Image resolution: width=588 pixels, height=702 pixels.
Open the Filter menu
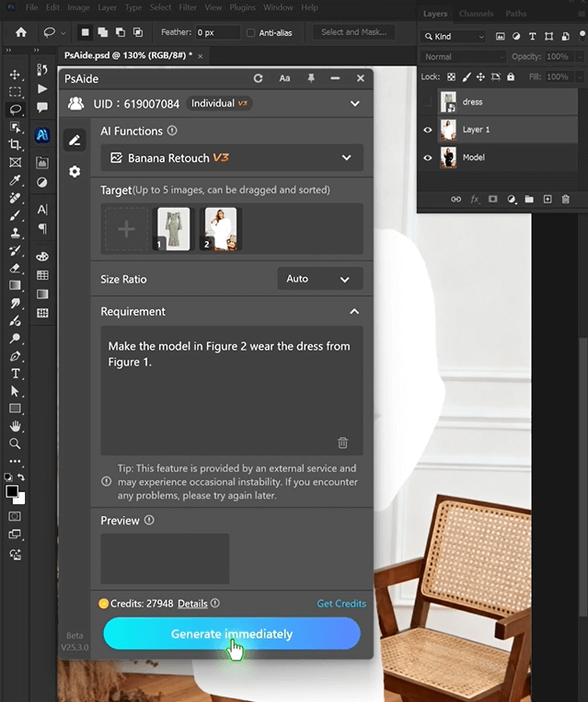click(x=188, y=7)
